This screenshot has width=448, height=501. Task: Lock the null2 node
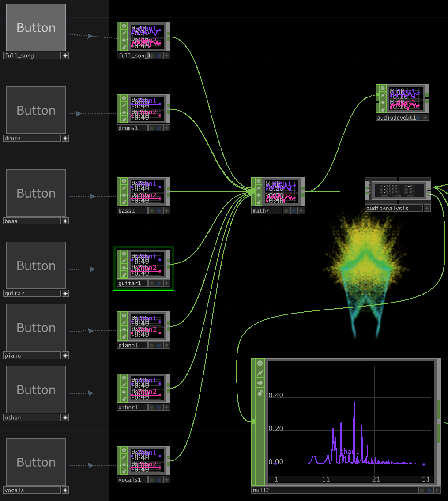click(260, 393)
